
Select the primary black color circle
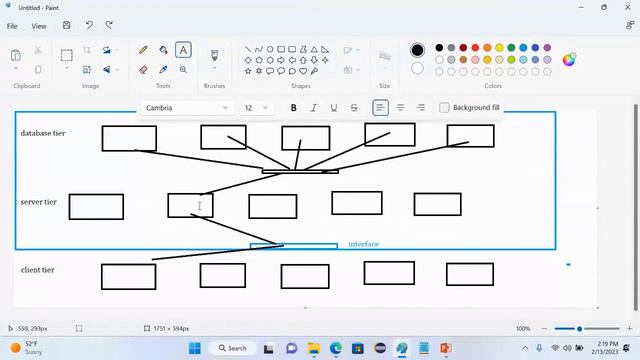(417, 50)
